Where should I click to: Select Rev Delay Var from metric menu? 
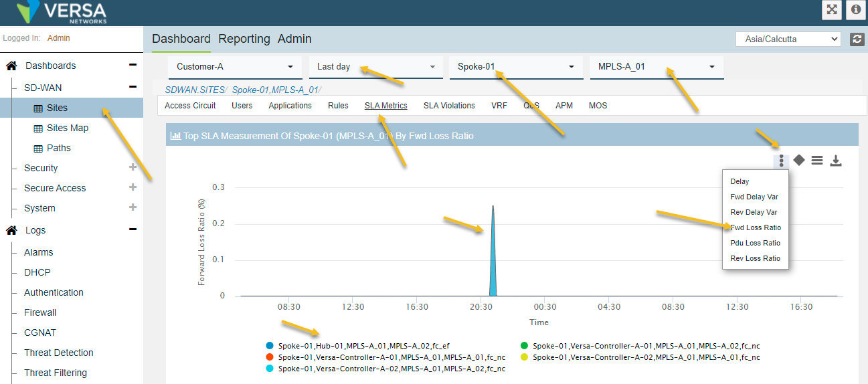[756, 212]
